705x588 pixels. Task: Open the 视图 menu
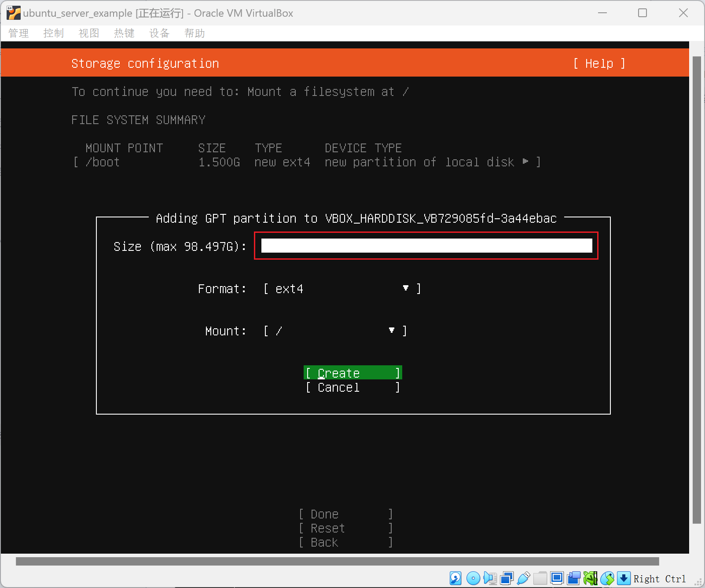coord(88,33)
